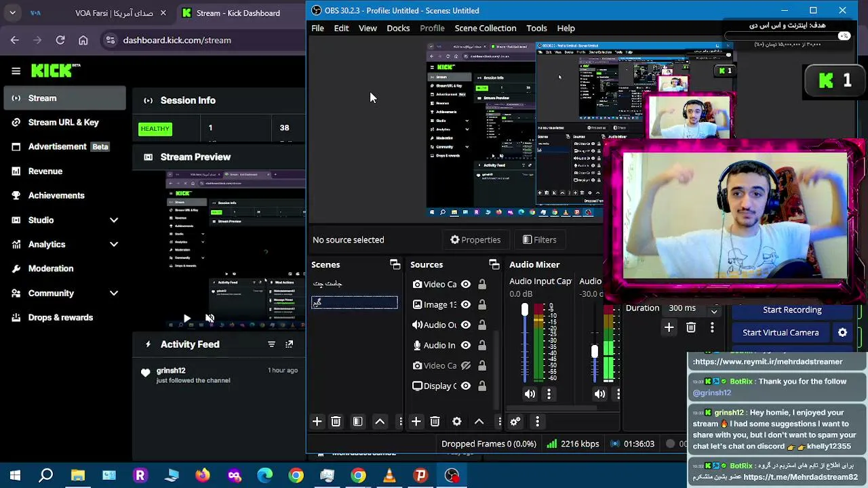Open the OBS Tools menu
This screenshot has height=488, width=868.
(536, 28)
